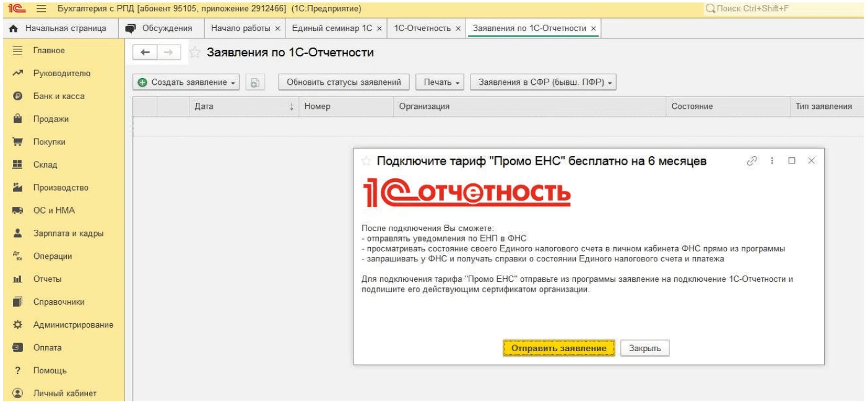Viewport: 868px width, 405px height.
Task: Sort by Организация column header
Action: [530, 107]
